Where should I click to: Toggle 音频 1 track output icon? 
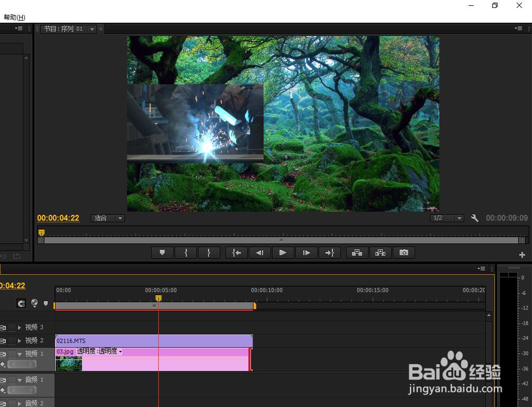click(x=3, y=380)
